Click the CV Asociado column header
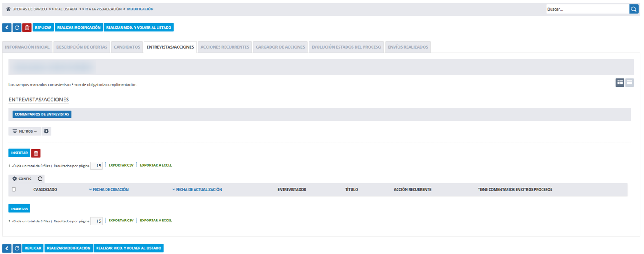Image resolution: width=644 pixels, height=254 pixels. (x=45, y=190)
